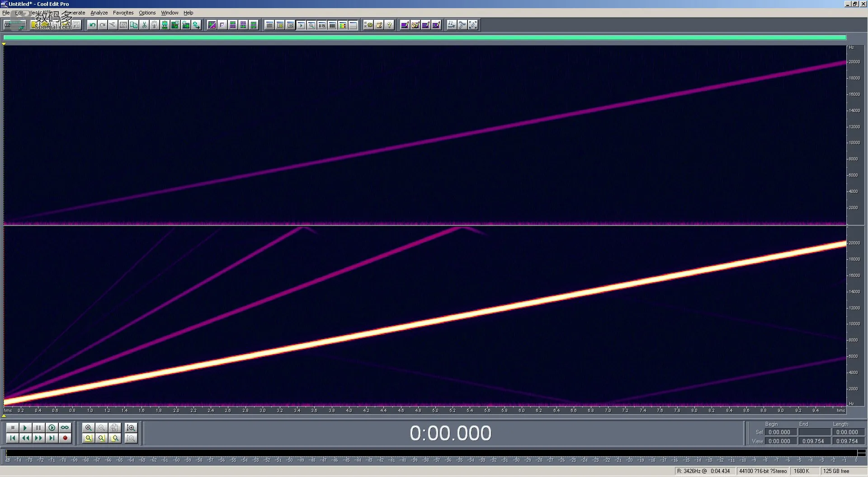This screenshot has height=477, width=868.
Task: Click Zoom In horizontally magnifier
Action: (89, 427)
